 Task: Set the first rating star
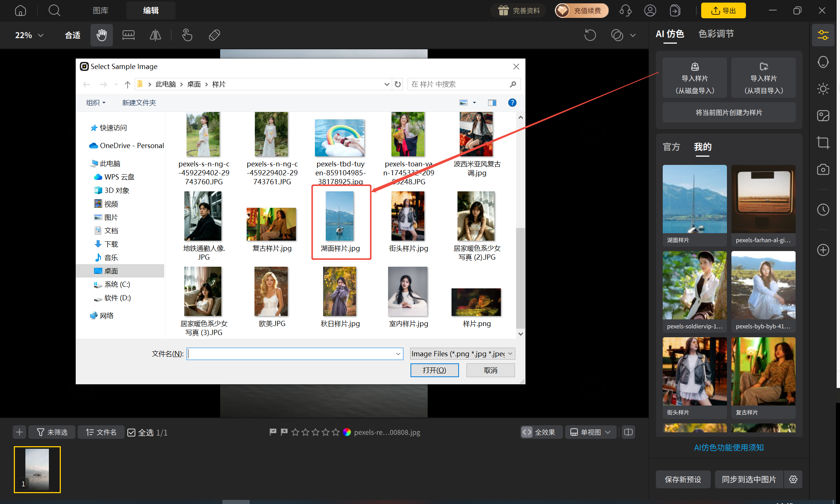tap(295, 432)
